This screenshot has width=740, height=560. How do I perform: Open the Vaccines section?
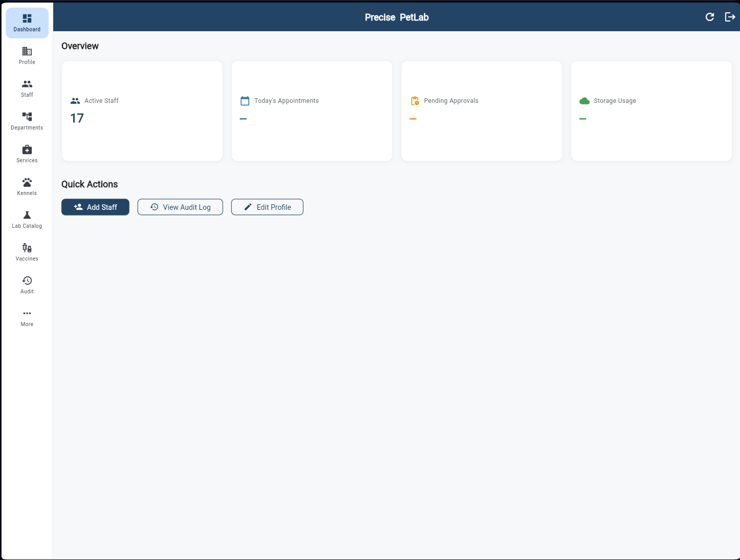pos(27,251)
